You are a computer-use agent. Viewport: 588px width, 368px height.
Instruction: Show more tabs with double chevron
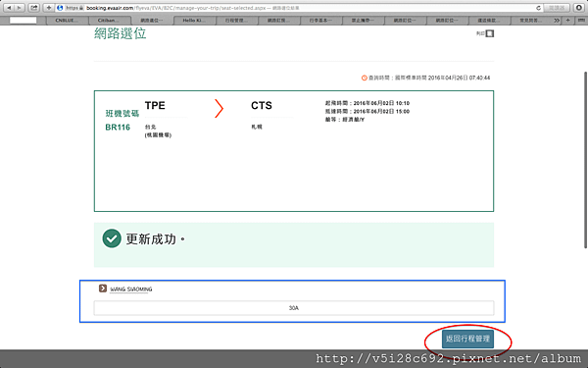point(557,21)
